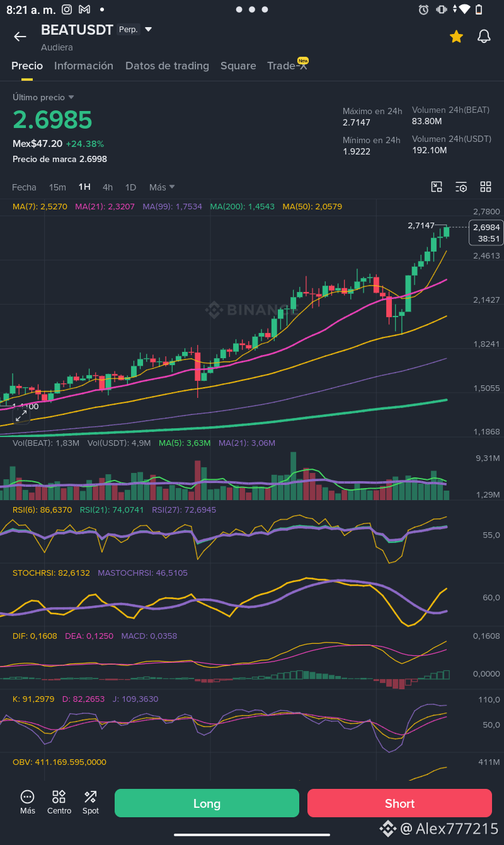Click the 2,7147 high price marker on chart
The width and height of the screenshot is (504, 845).
tap(421, 225)
